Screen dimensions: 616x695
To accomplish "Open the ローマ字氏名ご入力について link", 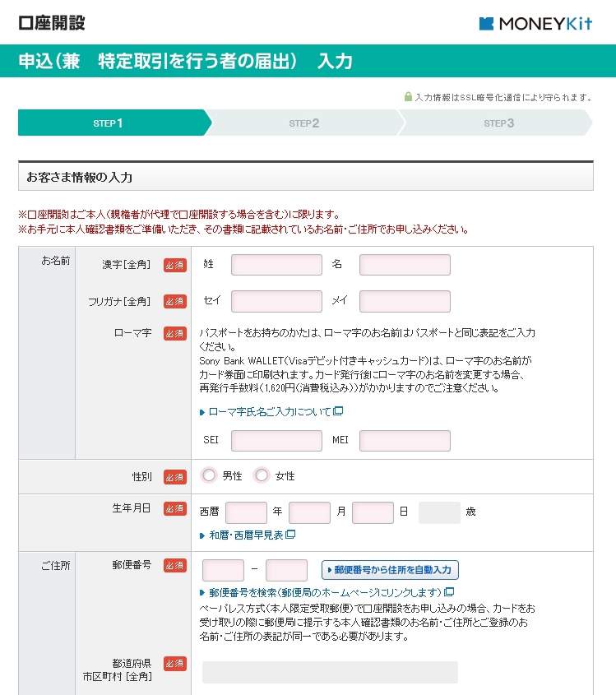I will (x=270, y=412).
